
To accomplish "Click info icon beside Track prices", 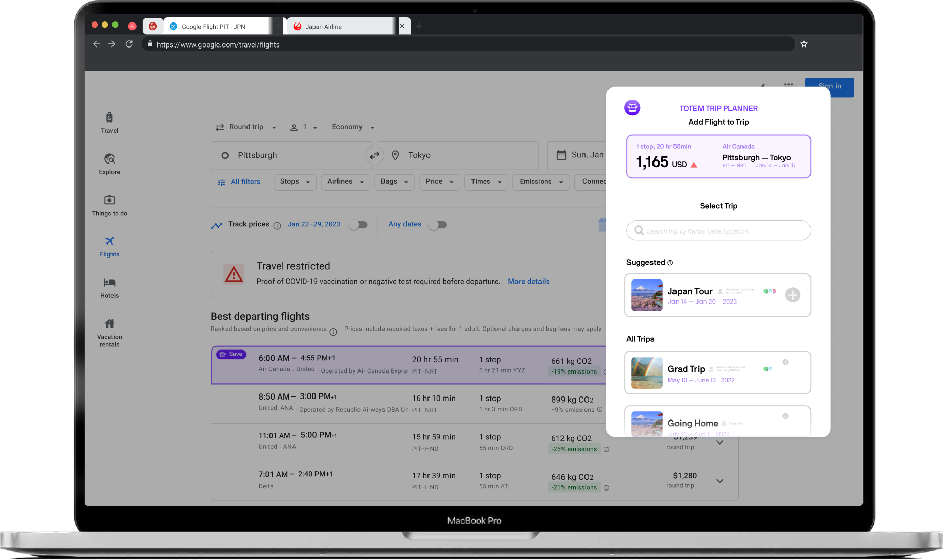I will pos(277,226).
